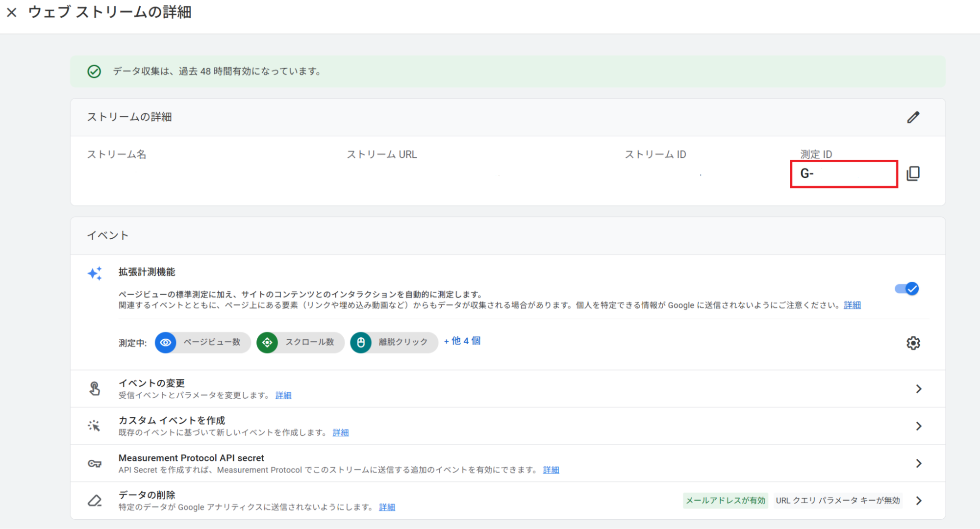Open イベントの変更 row

pyautogui.click(x=508, y=389)
